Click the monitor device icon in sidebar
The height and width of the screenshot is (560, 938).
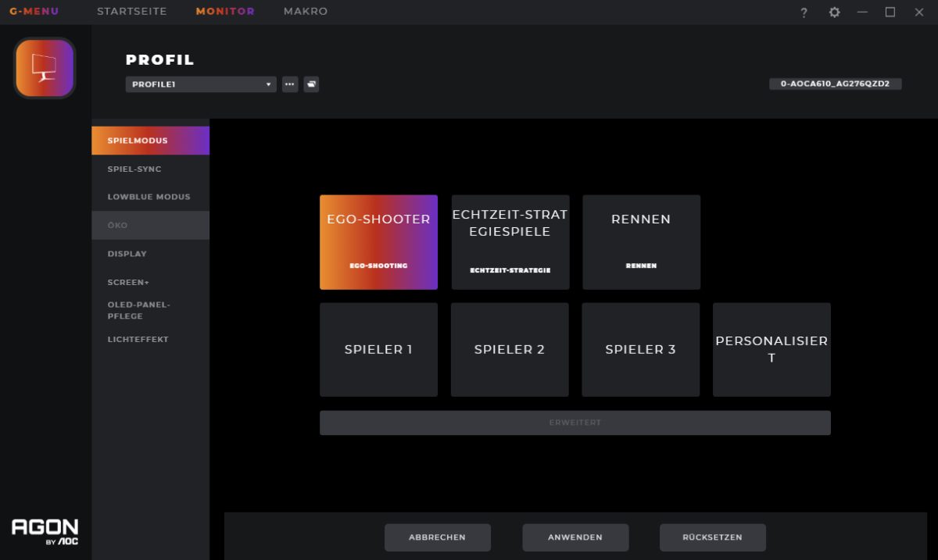45,69
